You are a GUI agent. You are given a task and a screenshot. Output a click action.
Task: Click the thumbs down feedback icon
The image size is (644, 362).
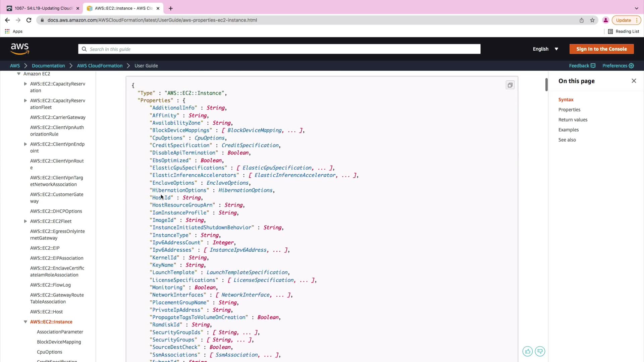pos(540,351)
